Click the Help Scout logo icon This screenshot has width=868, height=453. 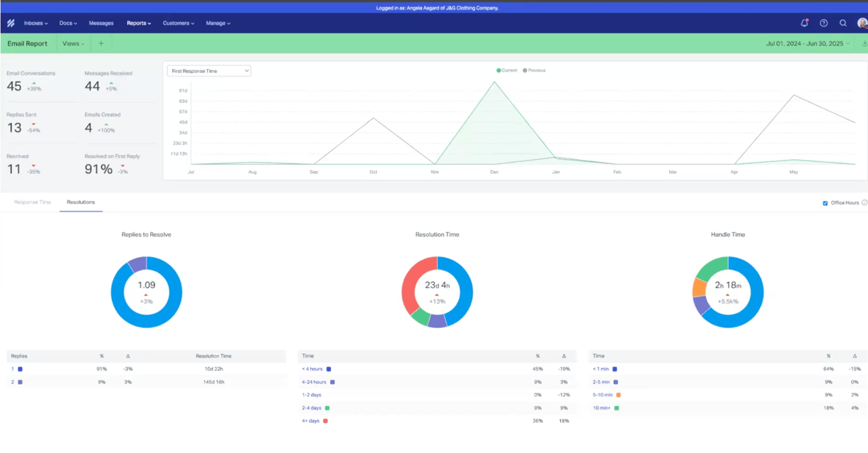coord(11,24)
